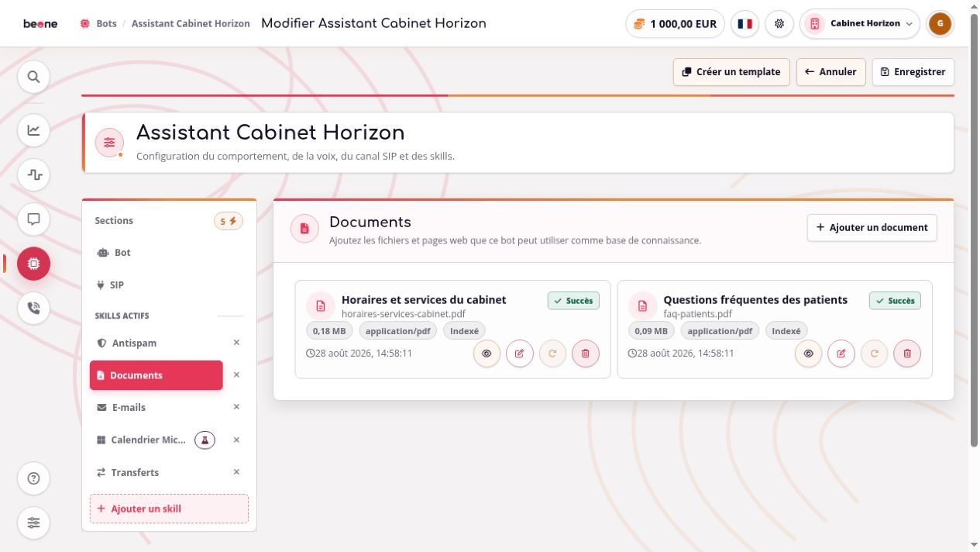Open the user avatar G menu
The height and width of the screenshot is (552, 980).
pos(940,23)
